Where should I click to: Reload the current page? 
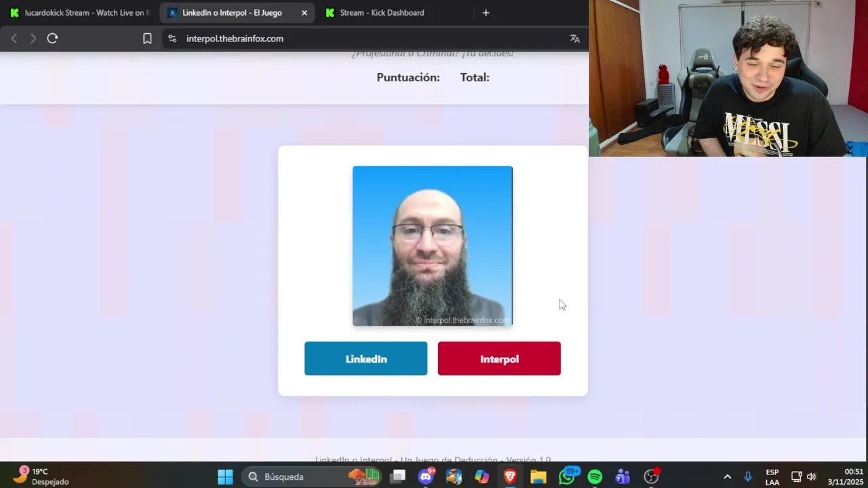[52, 39]
